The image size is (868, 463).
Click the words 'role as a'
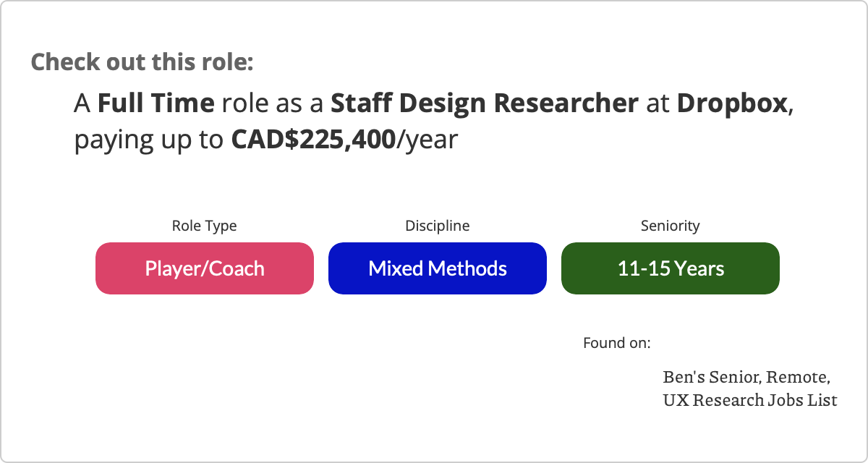click(x=273, y=104)
